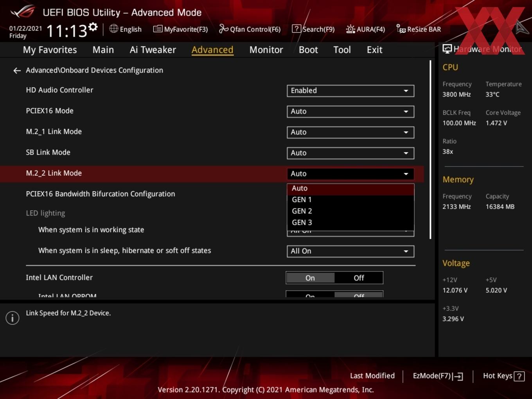
Task: Click the Search question mark icon
Action: [x=297, y=29]
